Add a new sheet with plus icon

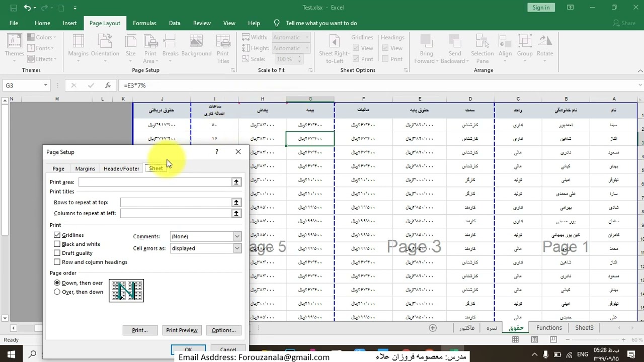click(x=433, y=328)
